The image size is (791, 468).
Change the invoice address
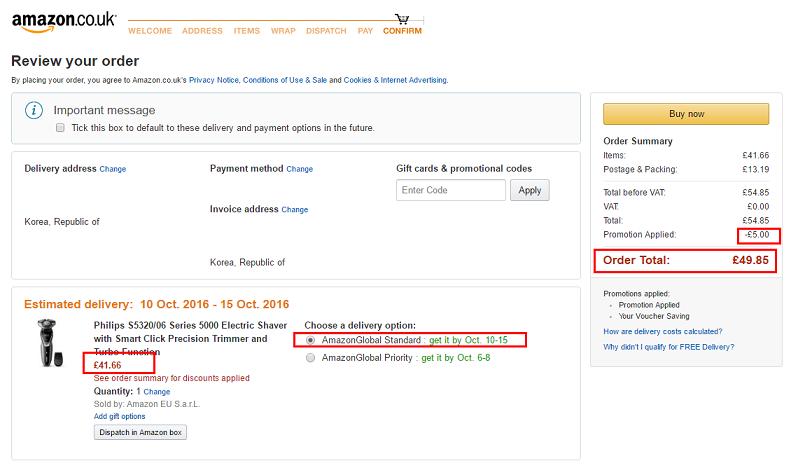295,210
